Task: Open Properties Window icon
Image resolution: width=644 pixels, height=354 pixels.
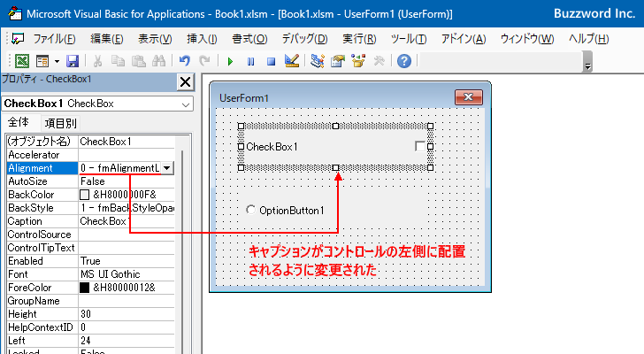Action: [x=338, y=61]
